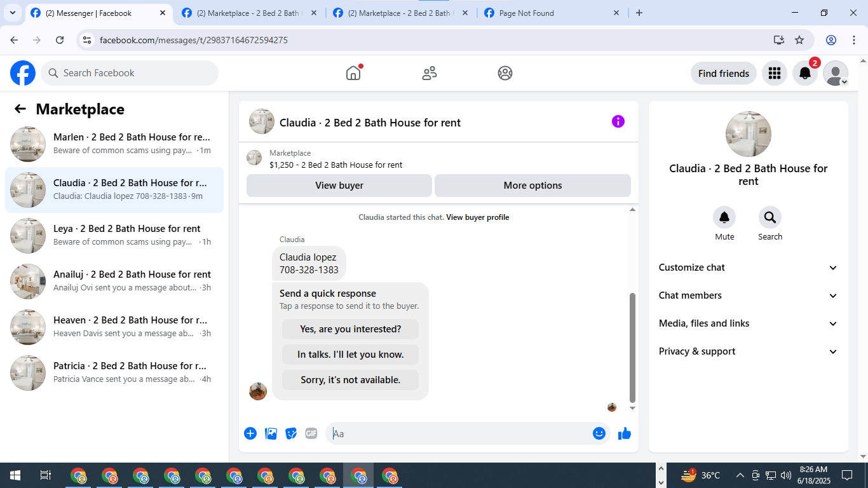
Task: Focus the Search Facebook field
Action: [130, 73]
